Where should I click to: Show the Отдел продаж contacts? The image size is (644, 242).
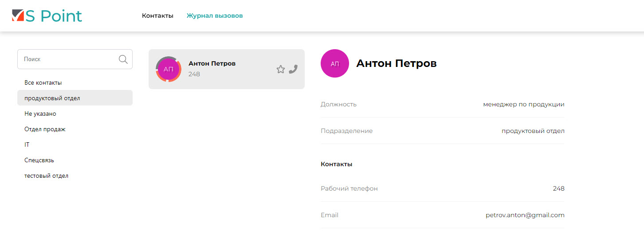[45, 129]
